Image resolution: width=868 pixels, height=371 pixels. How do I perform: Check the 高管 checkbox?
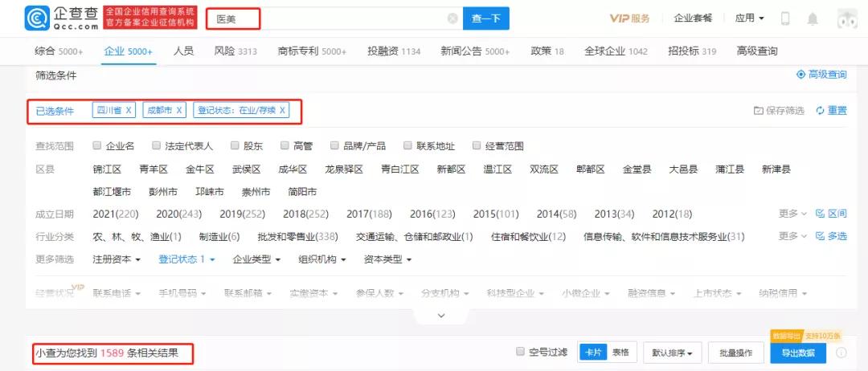pos(285,145)
